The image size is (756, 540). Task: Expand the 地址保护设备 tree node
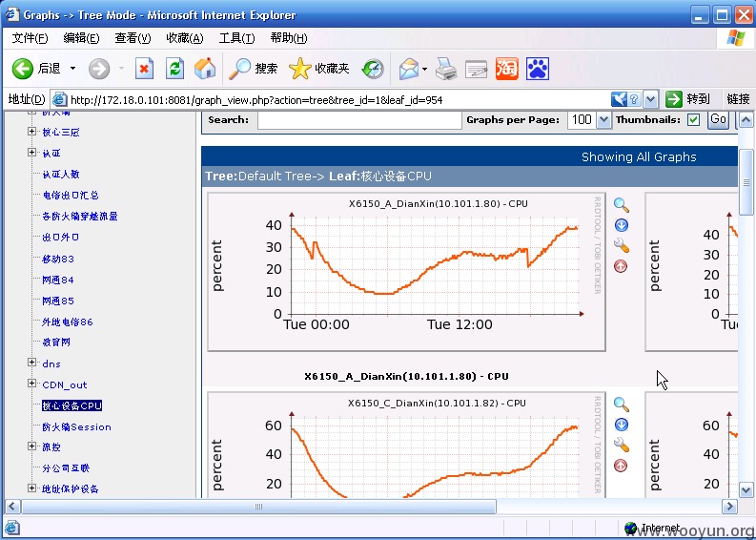coord(31,488)
